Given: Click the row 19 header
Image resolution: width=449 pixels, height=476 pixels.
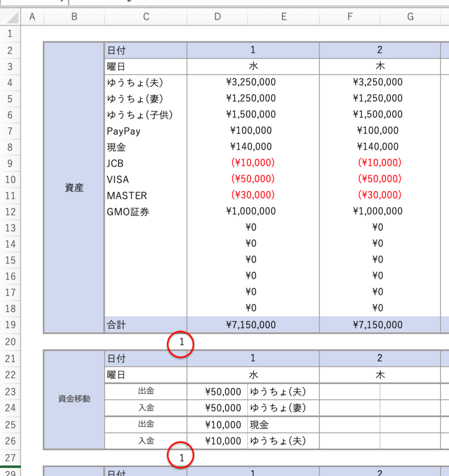Looking at the screenshot, I should [10, 325].
